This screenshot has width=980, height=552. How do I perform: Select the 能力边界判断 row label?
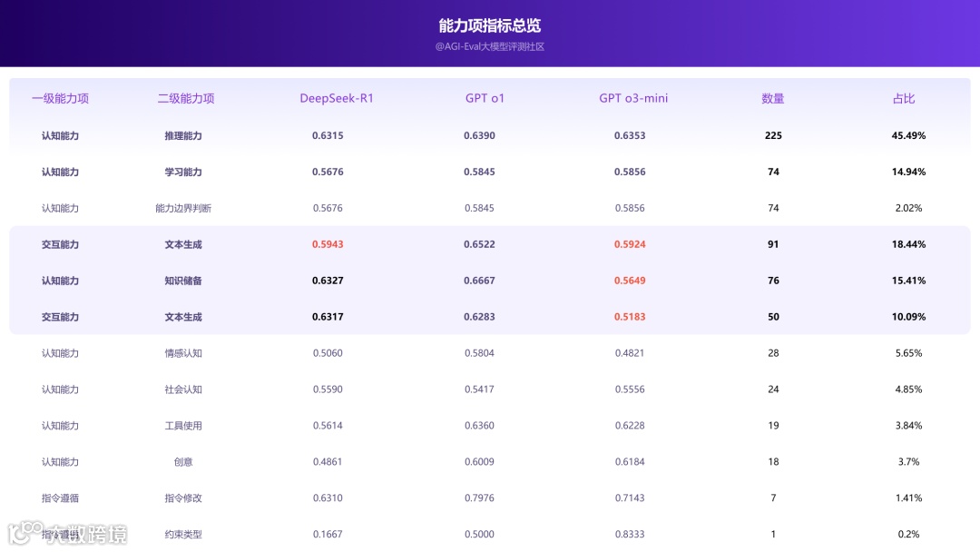[183, 208]
